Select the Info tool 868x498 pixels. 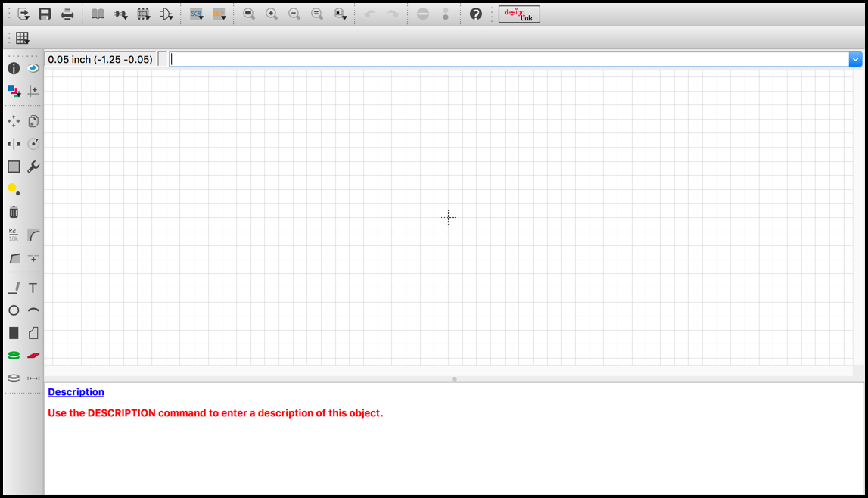point(14,68)
